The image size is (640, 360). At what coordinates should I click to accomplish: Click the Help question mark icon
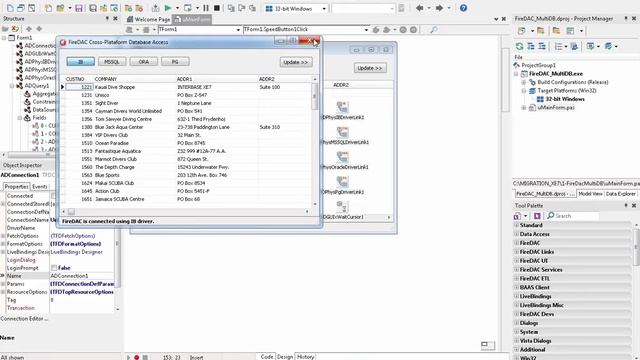[x=463, y=8]
